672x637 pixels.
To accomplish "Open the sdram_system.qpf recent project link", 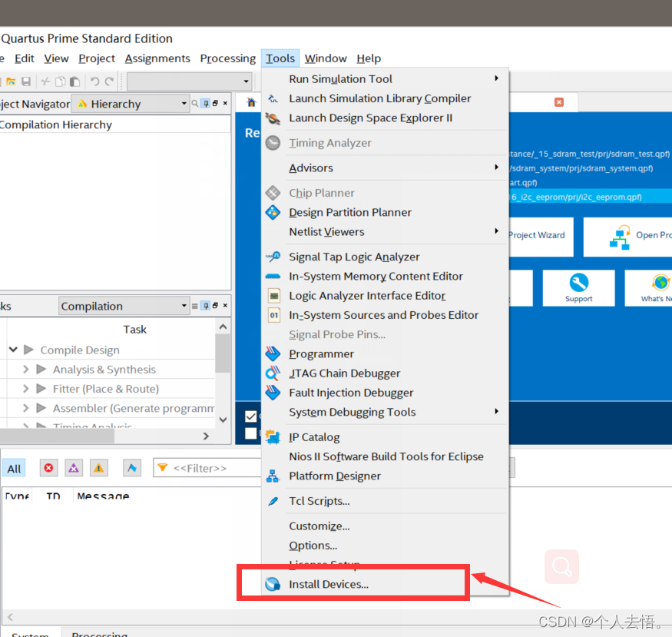I will coord(581,168).
